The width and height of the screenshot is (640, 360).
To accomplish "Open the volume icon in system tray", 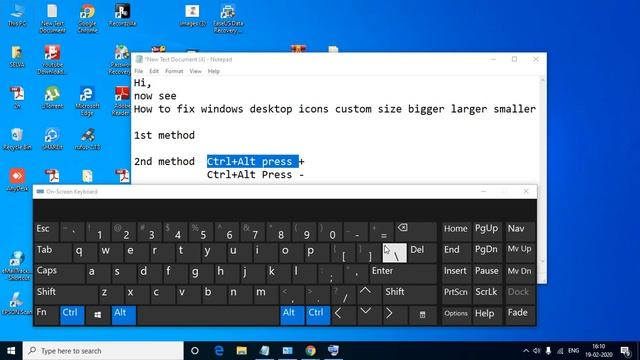I will click(x=537, y=351).
